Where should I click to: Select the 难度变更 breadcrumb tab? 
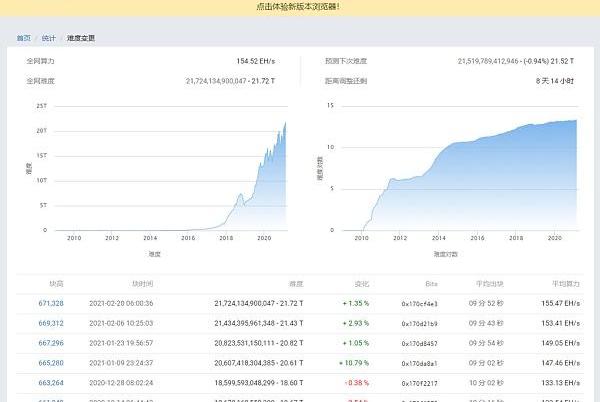(81, 38)
